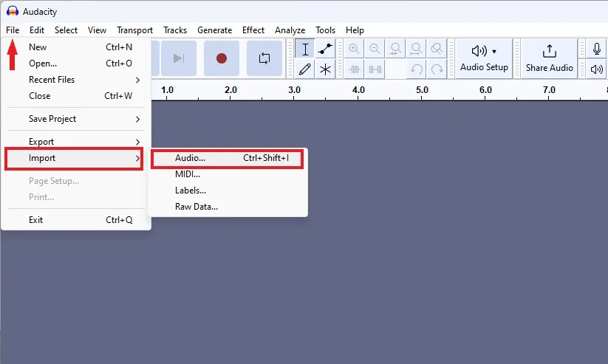Click timeline ruler at 7.0 mark

[549, 90]
